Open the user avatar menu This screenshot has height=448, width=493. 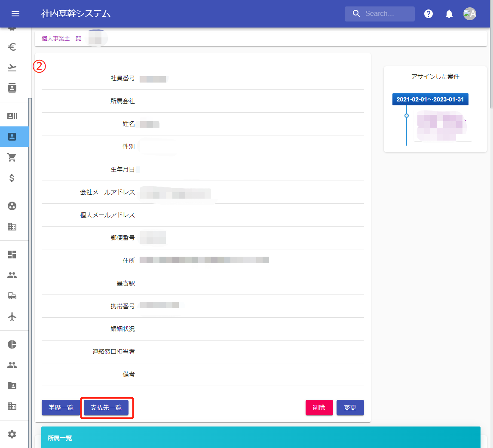point(469,14)
